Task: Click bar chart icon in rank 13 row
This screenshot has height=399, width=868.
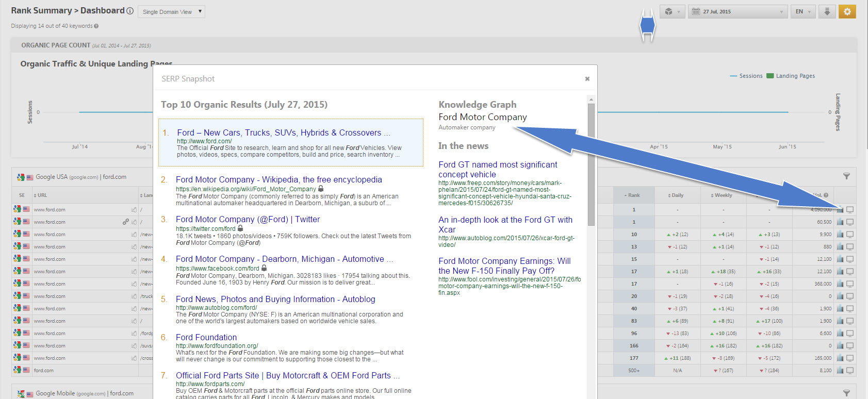Action: click(x=840, y=247)
